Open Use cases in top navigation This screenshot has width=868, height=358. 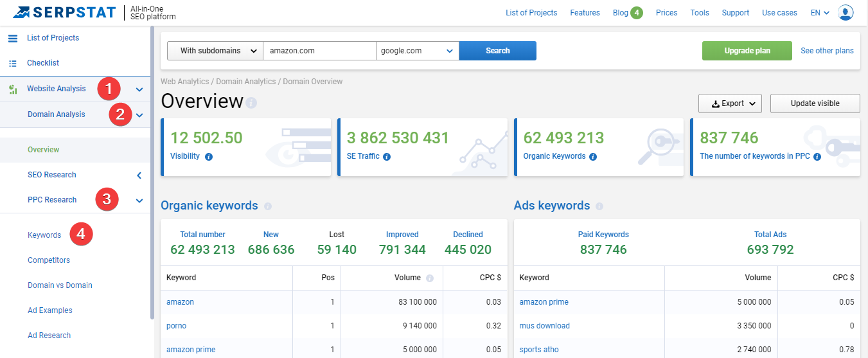pyautogui.click(x=779, y=13)
